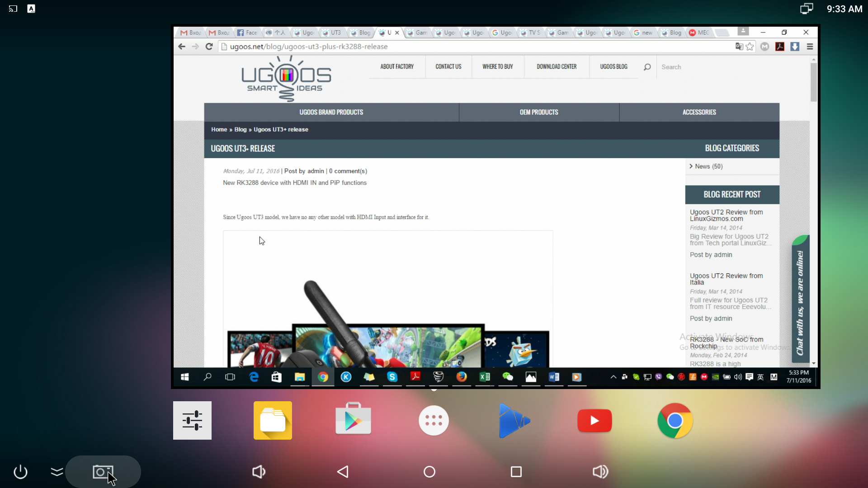Viewport: 868px width, 488px height.
Task: Open the Where To Buy menu item
Action: [498, 66]
